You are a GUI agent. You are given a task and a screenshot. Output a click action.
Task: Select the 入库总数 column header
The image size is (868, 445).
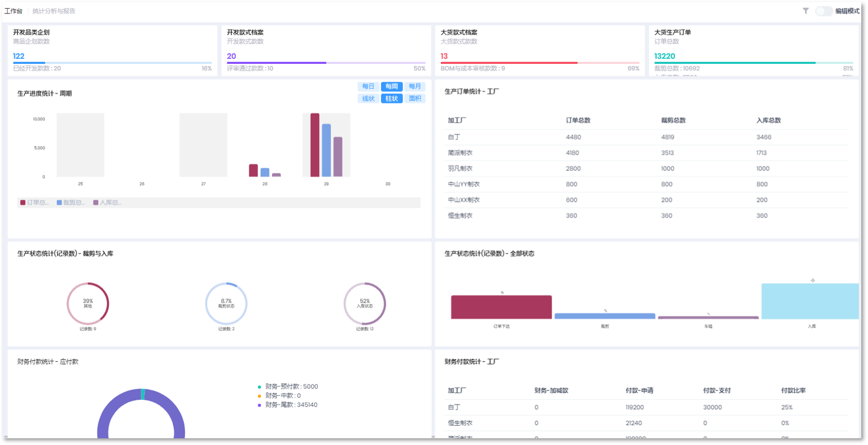tap(768, 120)
